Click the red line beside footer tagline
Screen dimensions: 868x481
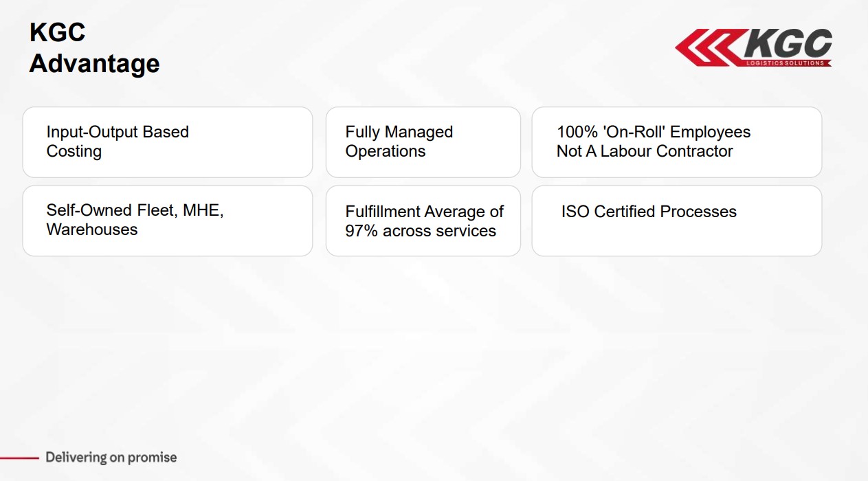point(19,457)
